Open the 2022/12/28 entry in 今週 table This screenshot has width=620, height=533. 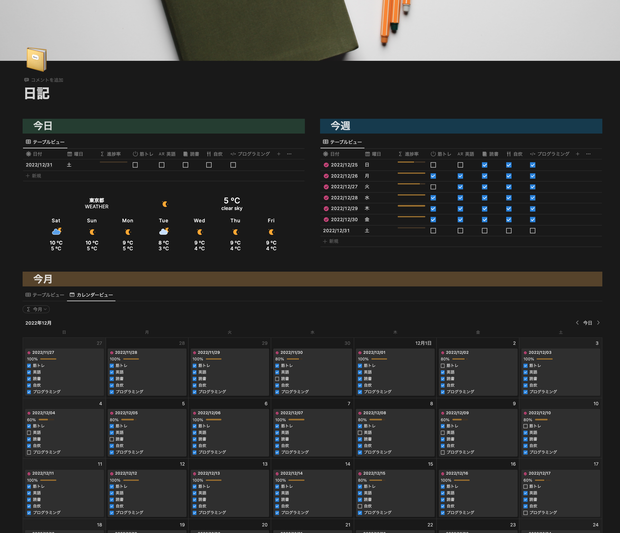coord(344,198)
